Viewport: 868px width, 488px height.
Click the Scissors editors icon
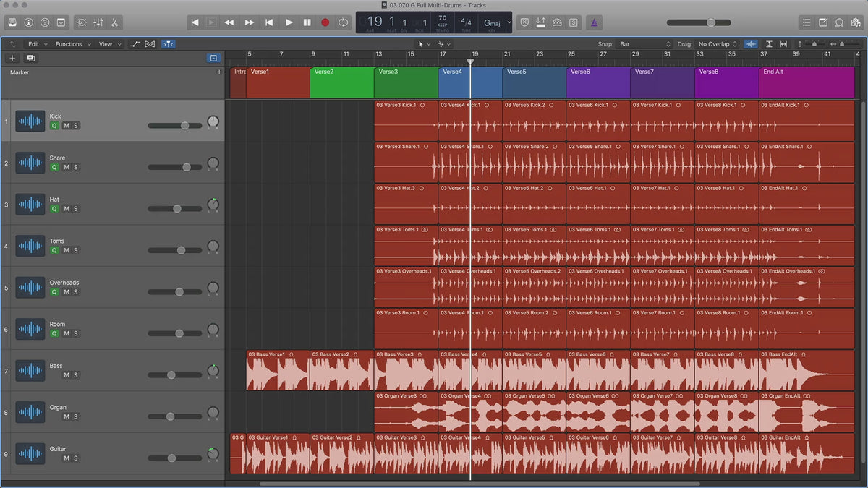(116, 22)
